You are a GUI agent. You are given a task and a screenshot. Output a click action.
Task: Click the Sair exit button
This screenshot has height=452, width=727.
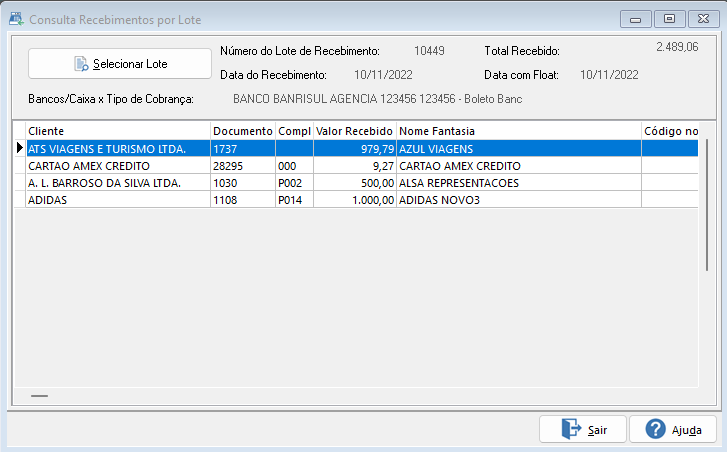pyautogui.click(x=583, y=429)
